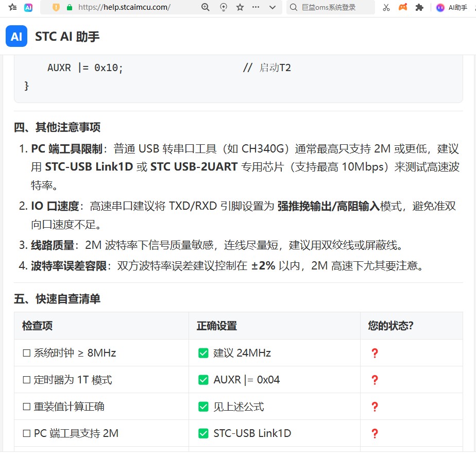Click the red question mark in 重装值 row
This screenshot has height=455, width=476.
coord(375,407)
